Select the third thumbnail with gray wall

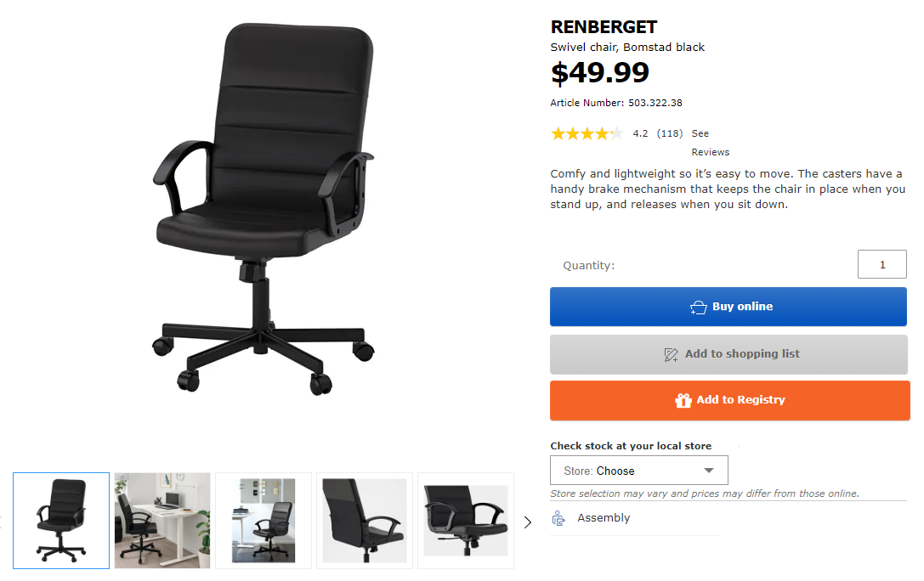tap(264, 521)
